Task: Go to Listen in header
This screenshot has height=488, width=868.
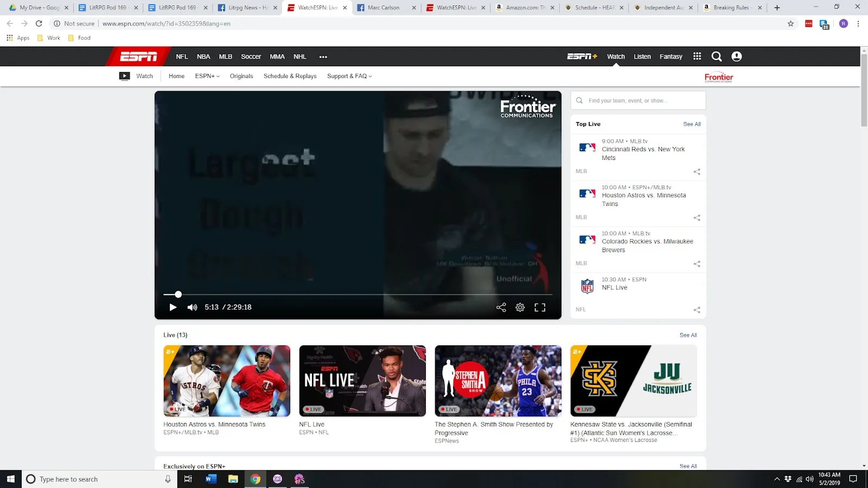Action: point(642,56)
